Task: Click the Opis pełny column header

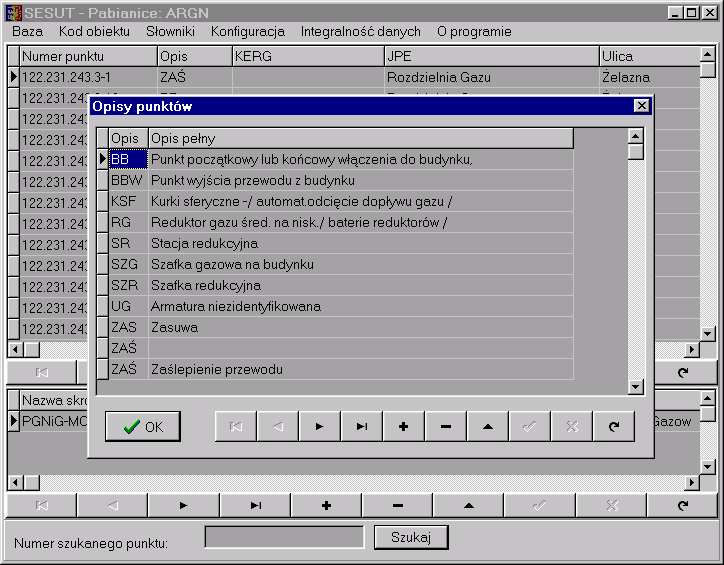Action: 360,138
